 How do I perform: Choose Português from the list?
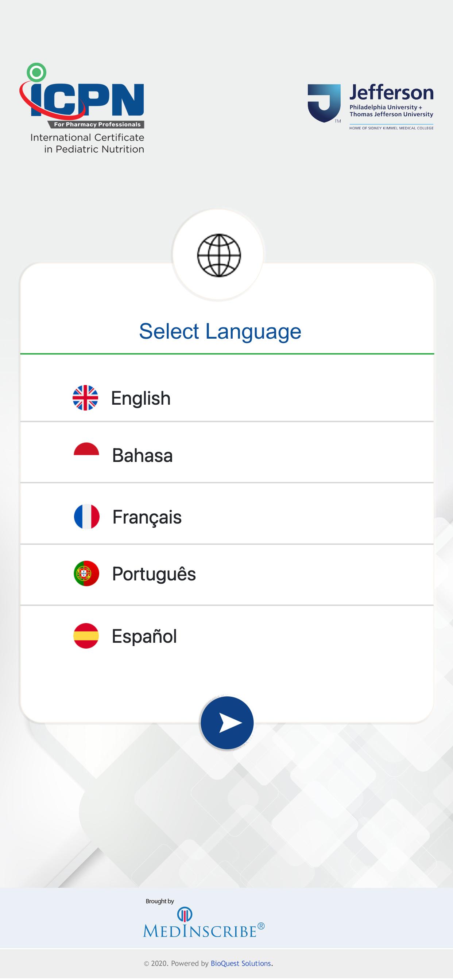tap(227, 575)
